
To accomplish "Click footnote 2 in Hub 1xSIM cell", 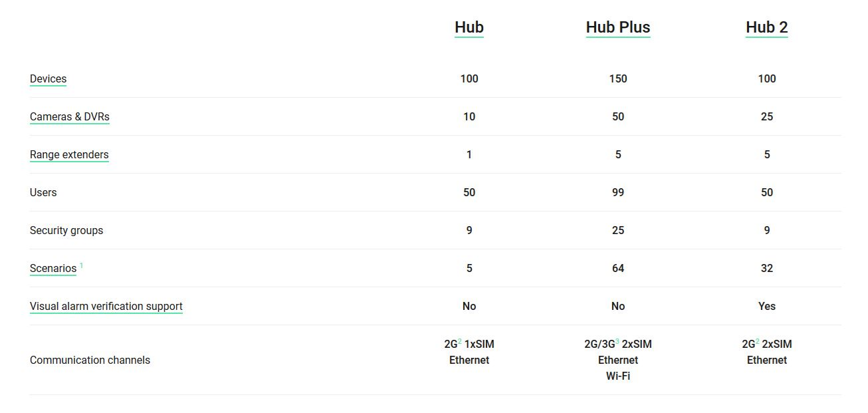I will pyautogui.click(x=460, y=341).
